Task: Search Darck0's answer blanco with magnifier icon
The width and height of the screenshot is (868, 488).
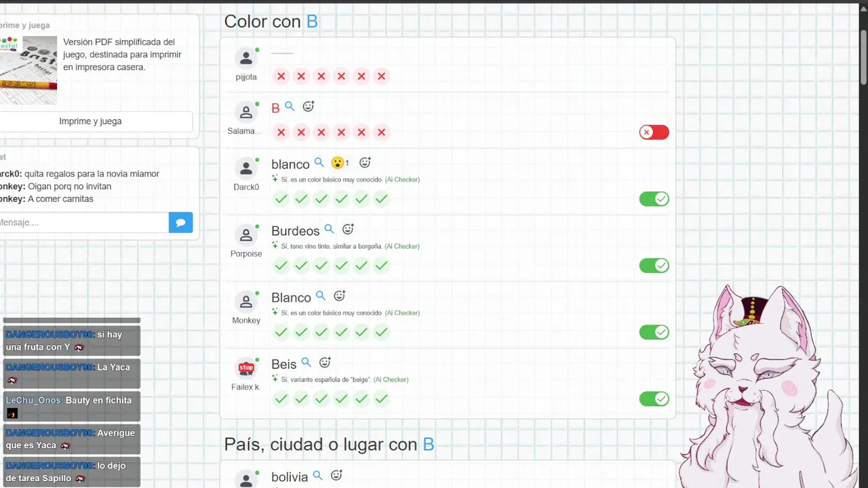Action: [319, 163]
